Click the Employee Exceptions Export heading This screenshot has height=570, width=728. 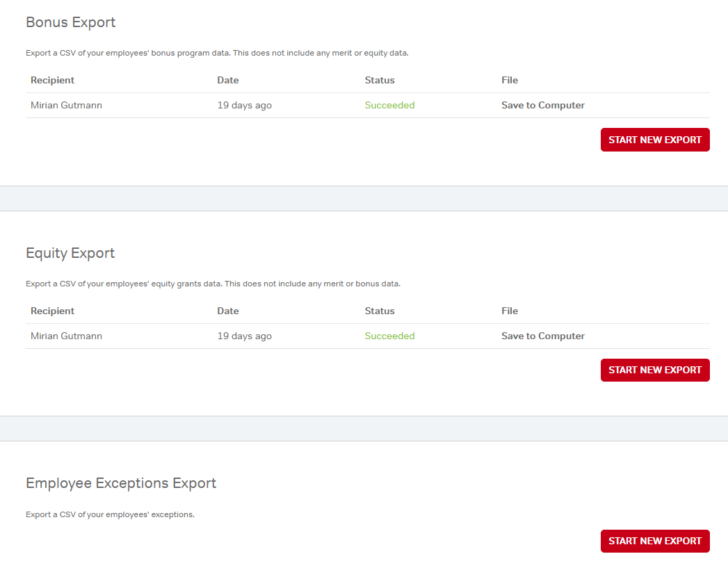121,483
